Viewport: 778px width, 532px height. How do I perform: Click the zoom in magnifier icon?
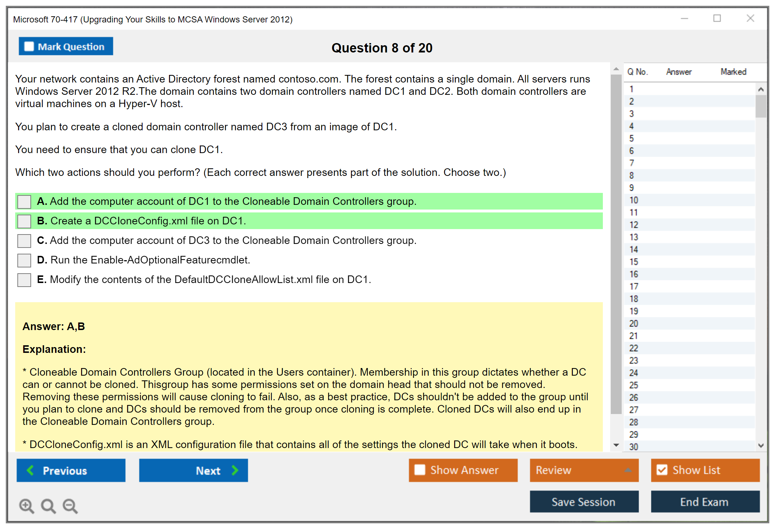tap(26, 506)
